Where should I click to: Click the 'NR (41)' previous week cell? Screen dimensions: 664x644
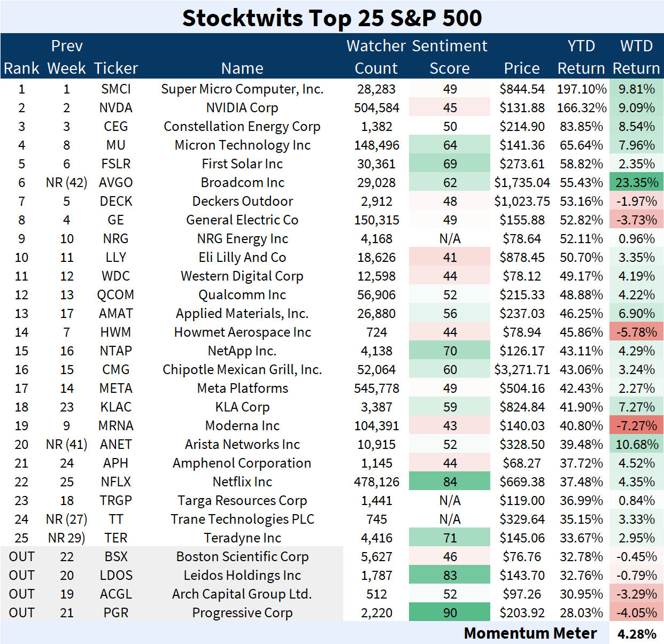click(66, 444)
